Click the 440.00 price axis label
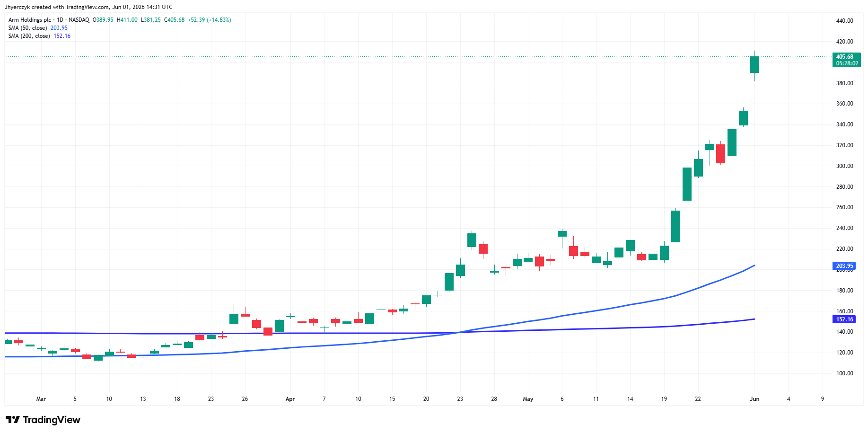 pyautogui.click(x=844, y=21)
